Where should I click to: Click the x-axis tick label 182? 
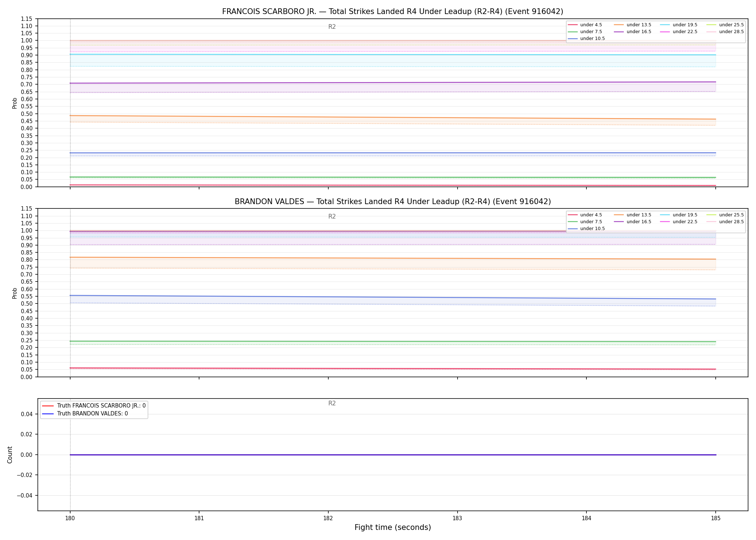pos(328,518)
